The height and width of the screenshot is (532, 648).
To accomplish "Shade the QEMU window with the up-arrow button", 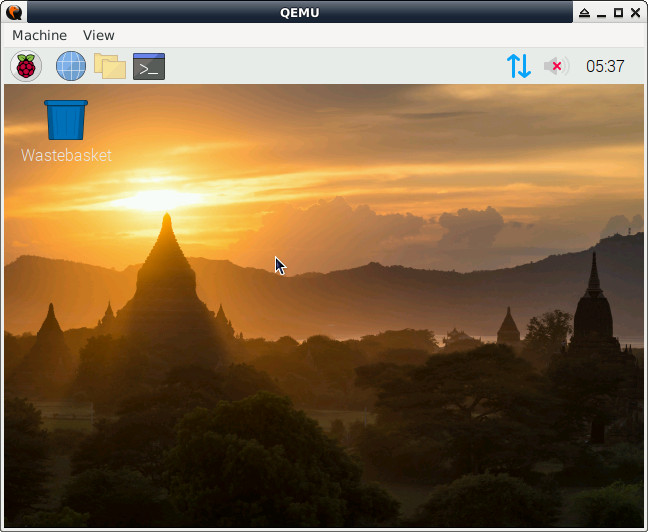I will click(584, 13).
